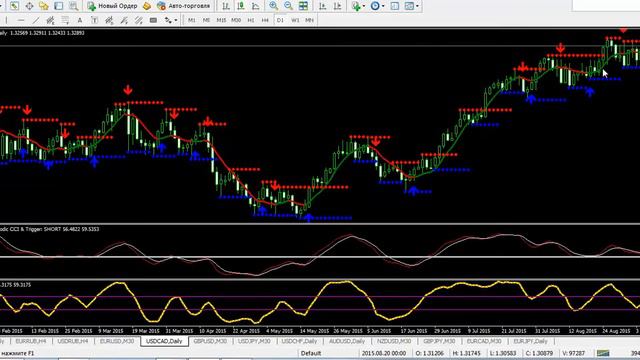Switch timeframe to M1
Image resolution: width=640 pixels, height=360 pixels.
[191, 20]
